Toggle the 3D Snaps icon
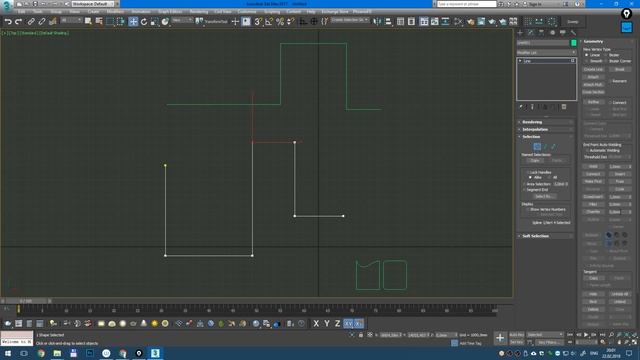The image size is (640, 360). [258, 22]
